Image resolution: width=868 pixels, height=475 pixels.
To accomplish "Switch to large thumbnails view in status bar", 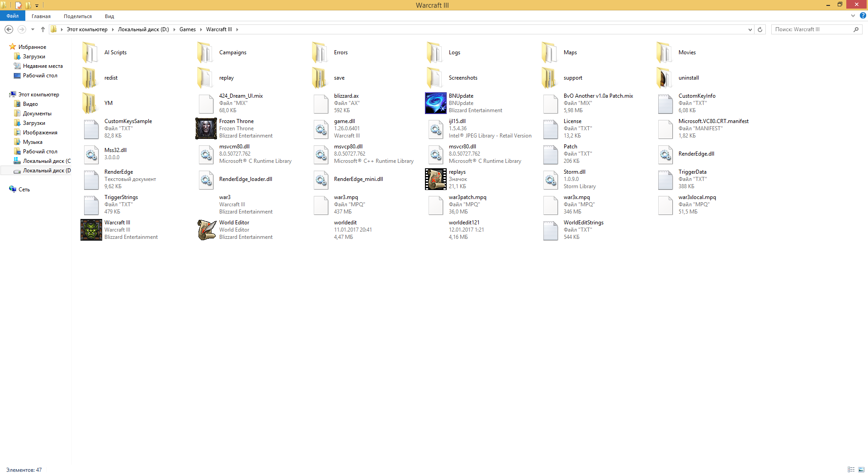I will click(861, 470).
